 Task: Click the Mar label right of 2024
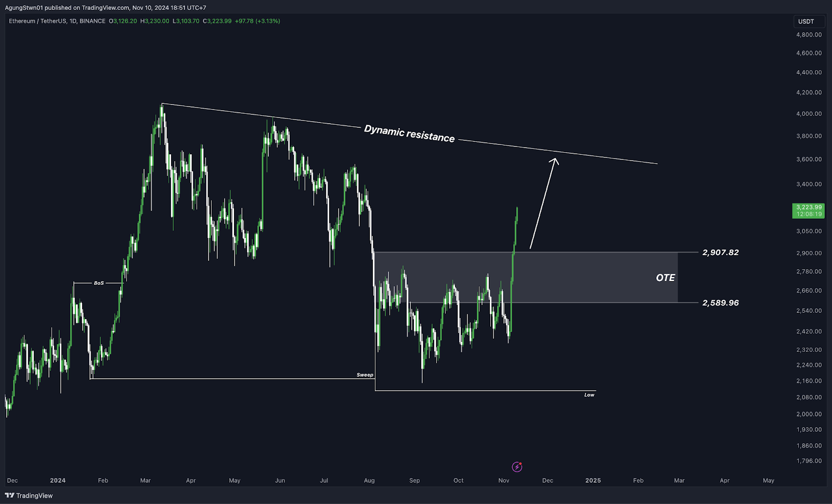point(146,481)
